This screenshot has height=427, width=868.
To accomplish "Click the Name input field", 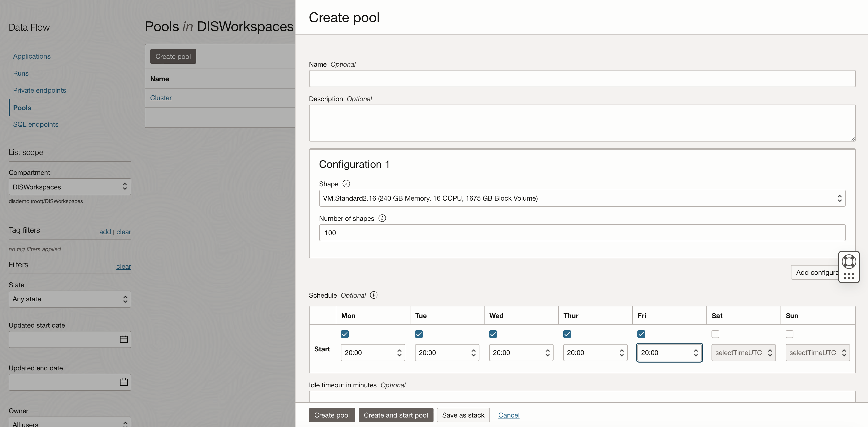I will tap(581, 78).
